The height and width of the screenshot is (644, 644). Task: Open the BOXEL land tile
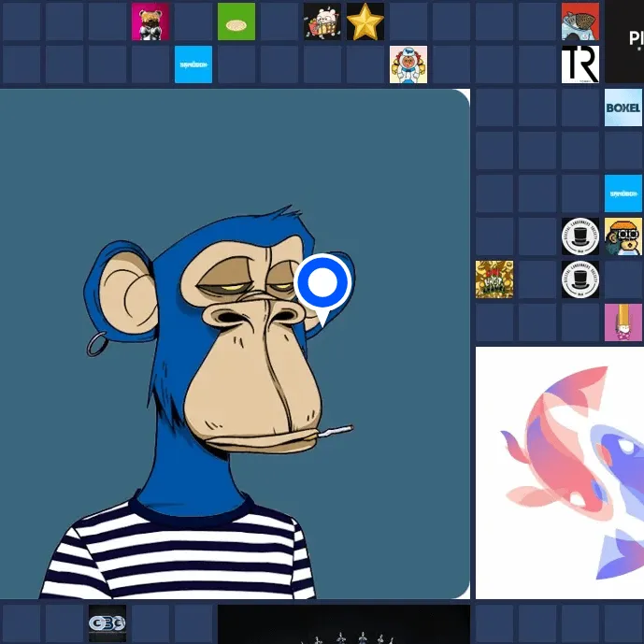click(623, 107)
